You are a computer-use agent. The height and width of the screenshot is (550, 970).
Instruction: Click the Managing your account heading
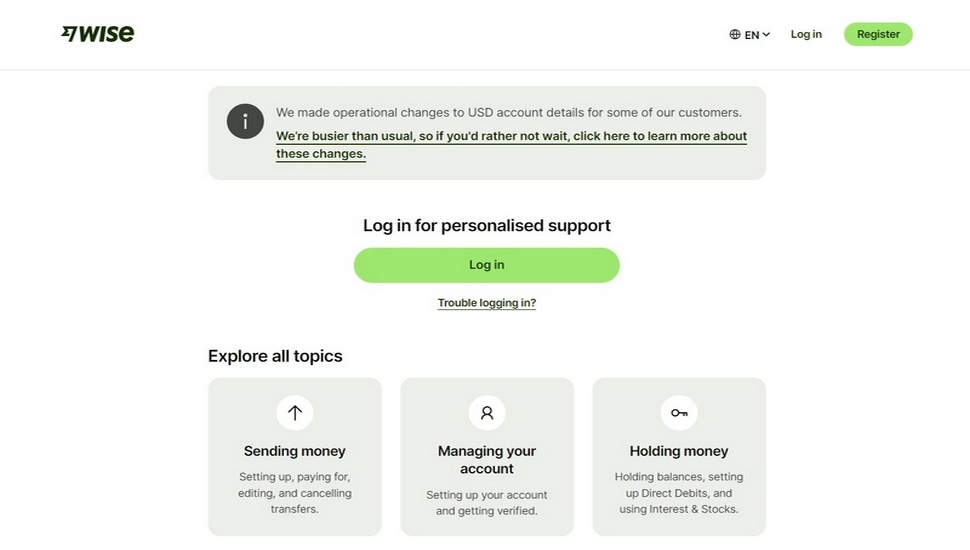[487, 460]
